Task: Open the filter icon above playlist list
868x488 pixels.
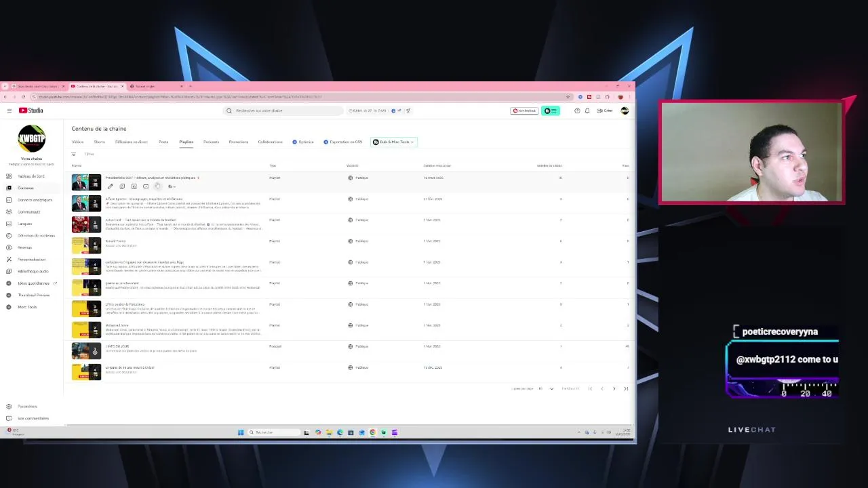Action: (x=74, y=154)
